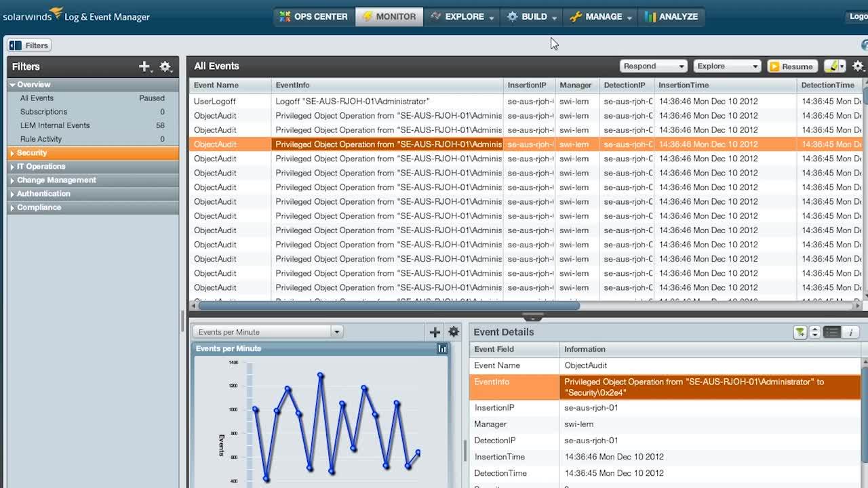This screenshot has height=488, width=868.
Task: Expand the Security filter group
Action: [32, 153]
